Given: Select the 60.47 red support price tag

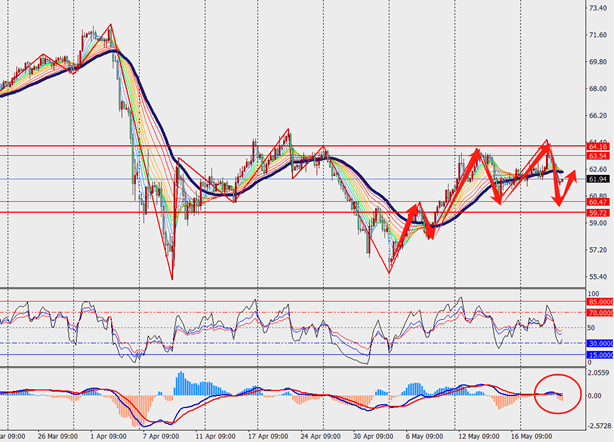Looking at the screenshot, I should coord(598,202).
